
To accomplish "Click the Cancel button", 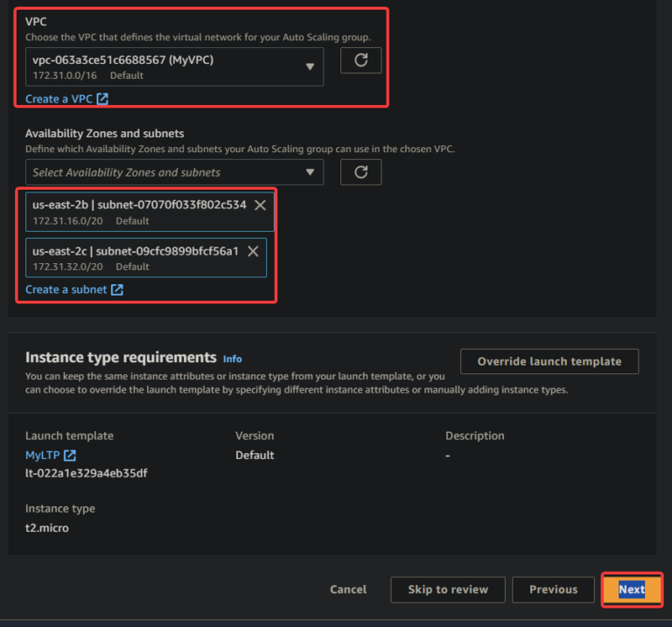I will tap(348, 589).
